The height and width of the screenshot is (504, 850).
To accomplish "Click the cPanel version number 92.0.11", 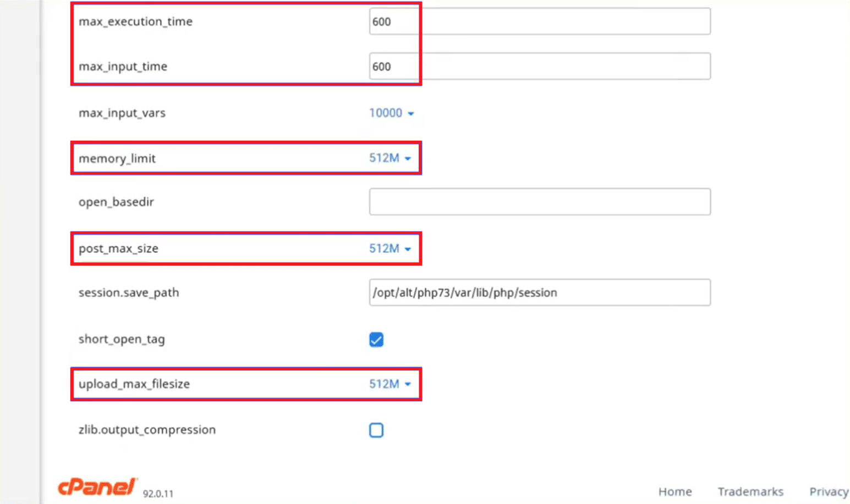I will pyautogui.click(x=158, y=494).
